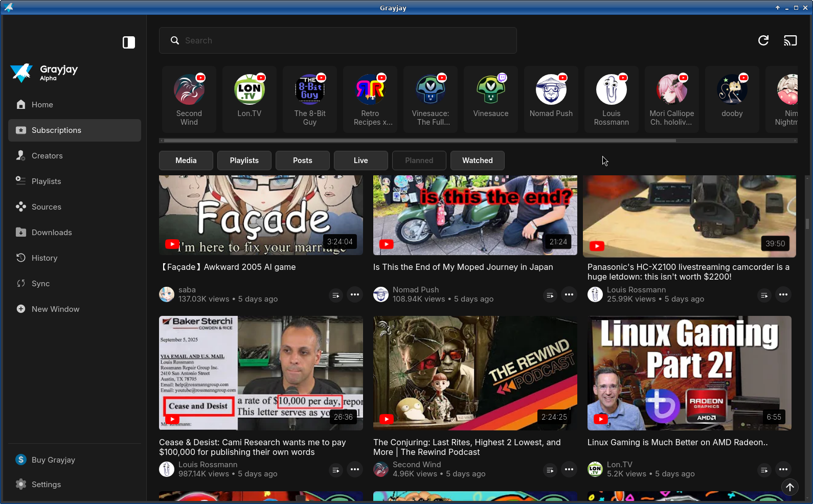
Task: Open a New Window from sidebar
Action: click(x=75, y=309)
